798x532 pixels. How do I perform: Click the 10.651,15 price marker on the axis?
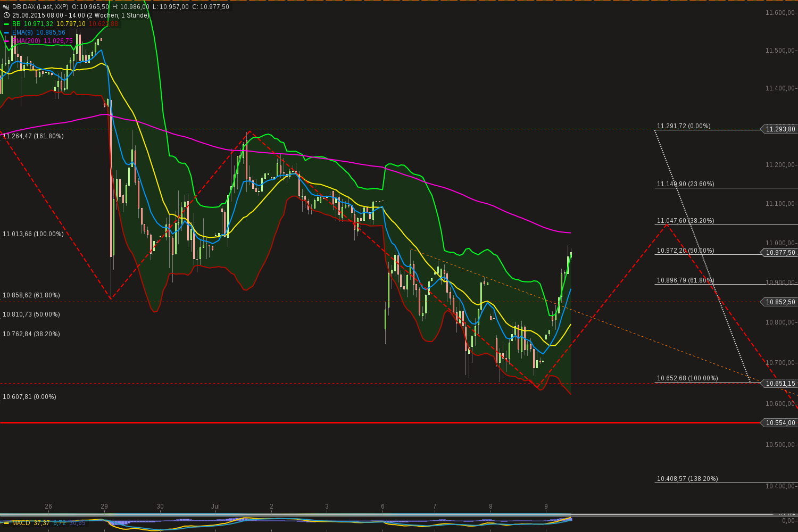[779, 383]
